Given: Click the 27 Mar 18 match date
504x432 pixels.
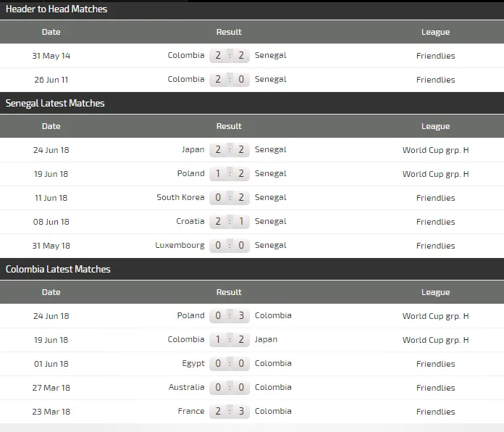Looking at the screenshot, I should point(51,388).
